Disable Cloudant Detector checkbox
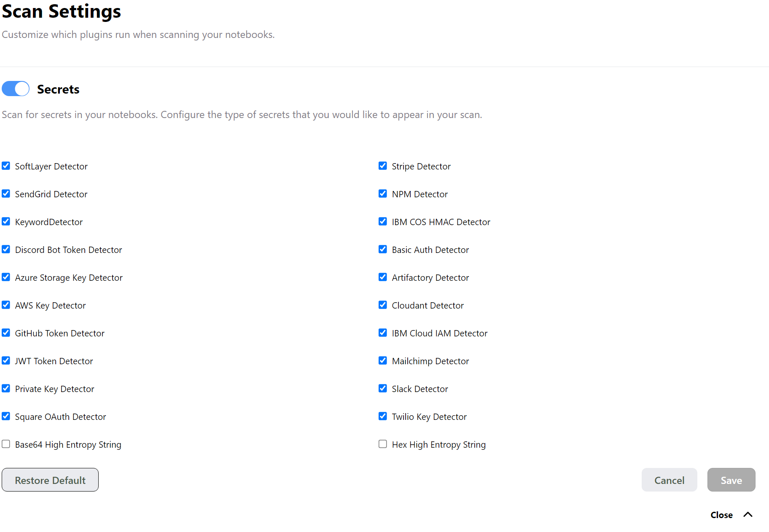The height and width of the screenshot is (532, 769). pyautogui.click(x=383, y=305)
